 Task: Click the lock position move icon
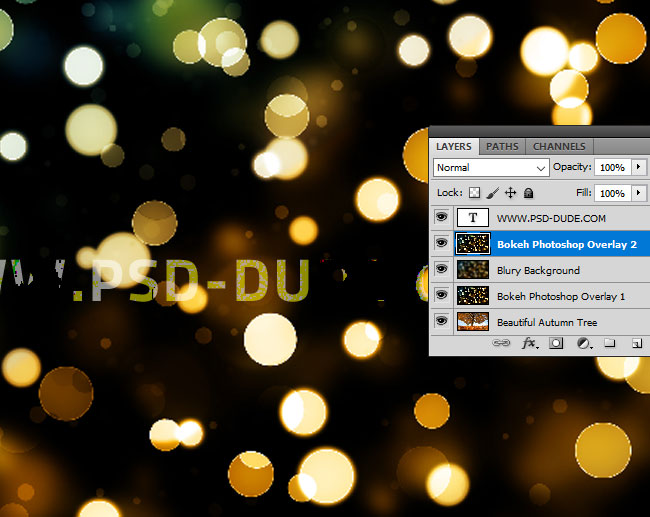coord(510,193)
